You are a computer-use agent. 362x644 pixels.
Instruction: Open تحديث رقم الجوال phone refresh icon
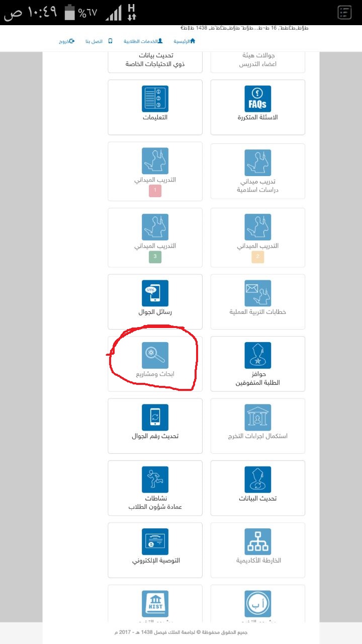(x=155, y=418)
